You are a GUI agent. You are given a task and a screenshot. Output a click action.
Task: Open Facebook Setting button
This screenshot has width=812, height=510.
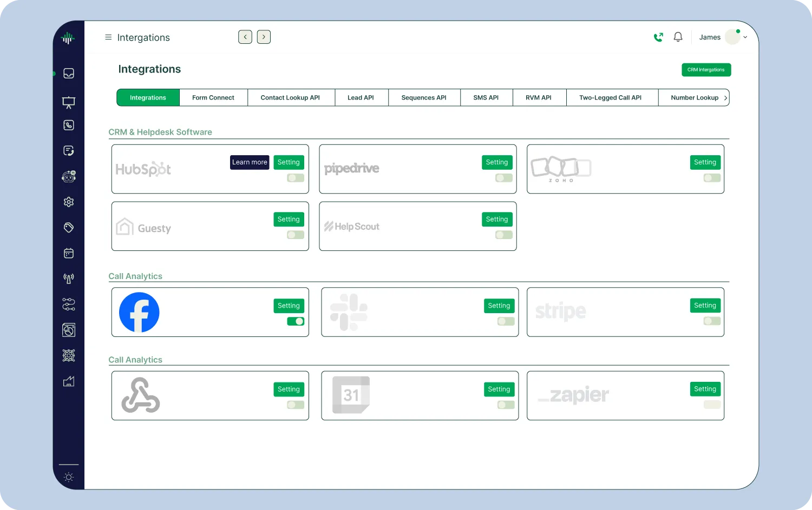point(289,306)
